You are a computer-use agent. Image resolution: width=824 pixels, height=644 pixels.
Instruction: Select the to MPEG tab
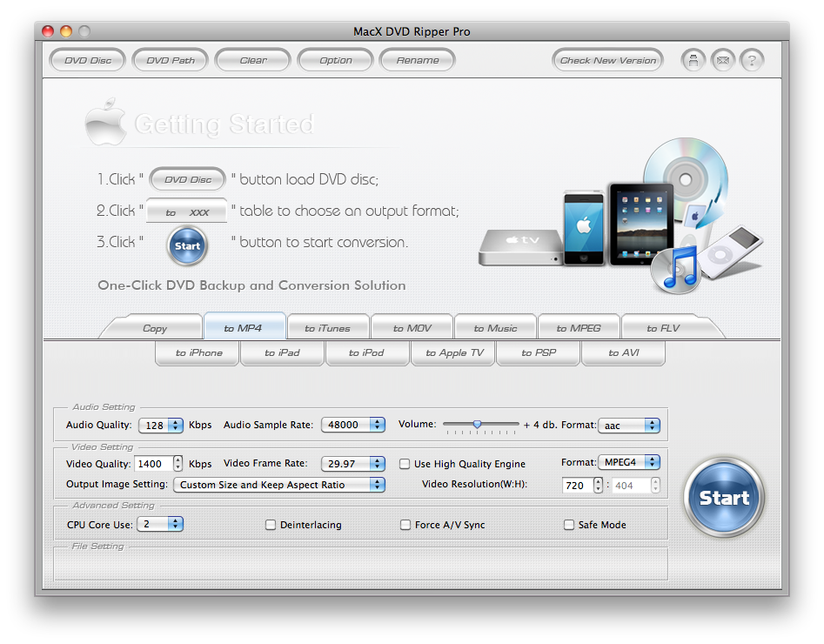[x=579, y=328]
